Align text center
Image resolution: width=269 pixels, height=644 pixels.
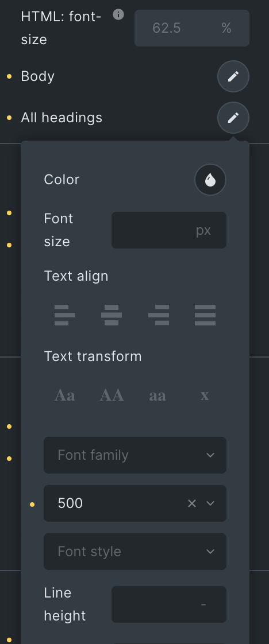[112, 315]
